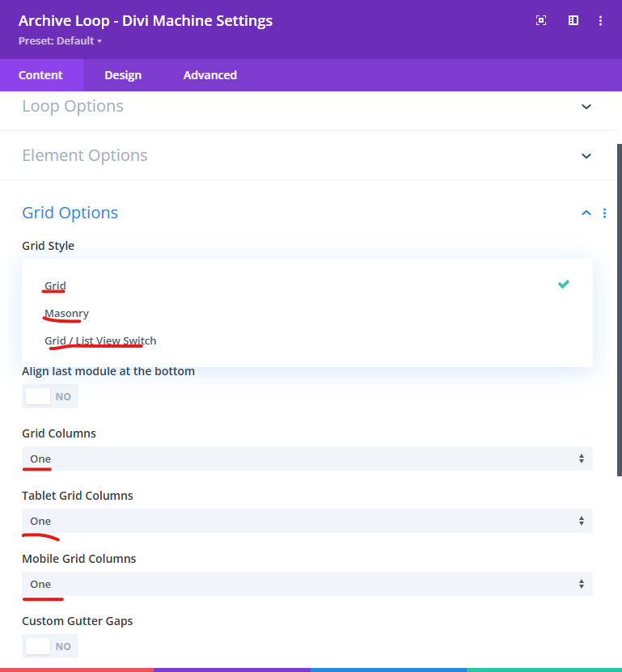
Task: Click the Grid Options section title
Action: 70,213
